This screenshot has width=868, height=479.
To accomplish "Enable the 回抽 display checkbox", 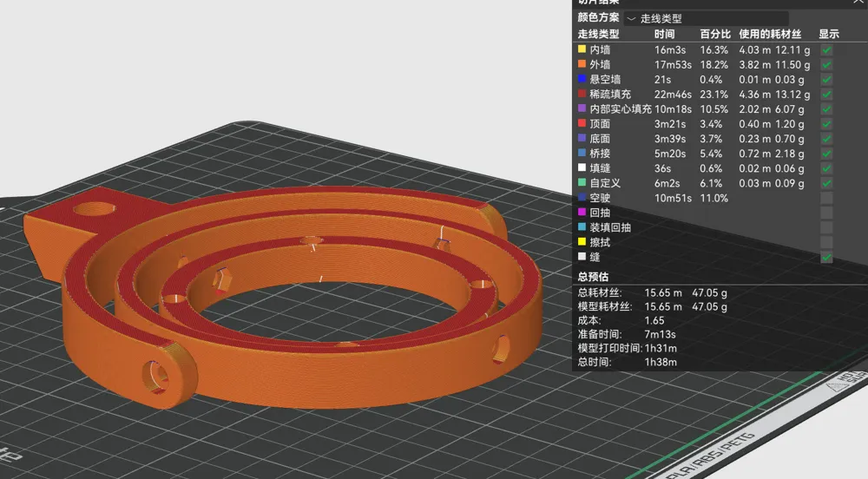I will (x=826, y=213).
